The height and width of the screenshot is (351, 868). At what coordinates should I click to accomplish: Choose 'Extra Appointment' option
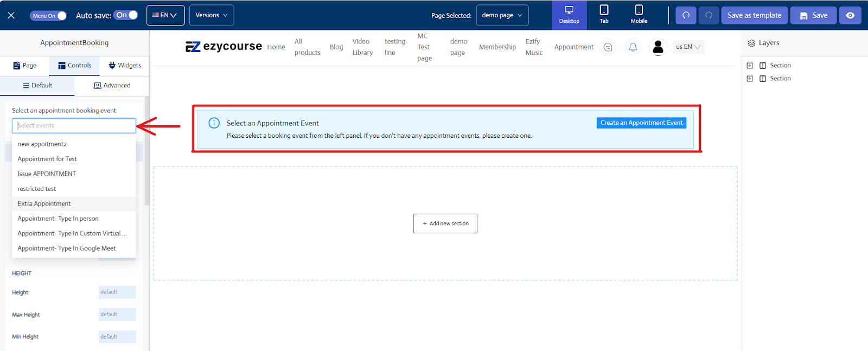pos(74,204)
